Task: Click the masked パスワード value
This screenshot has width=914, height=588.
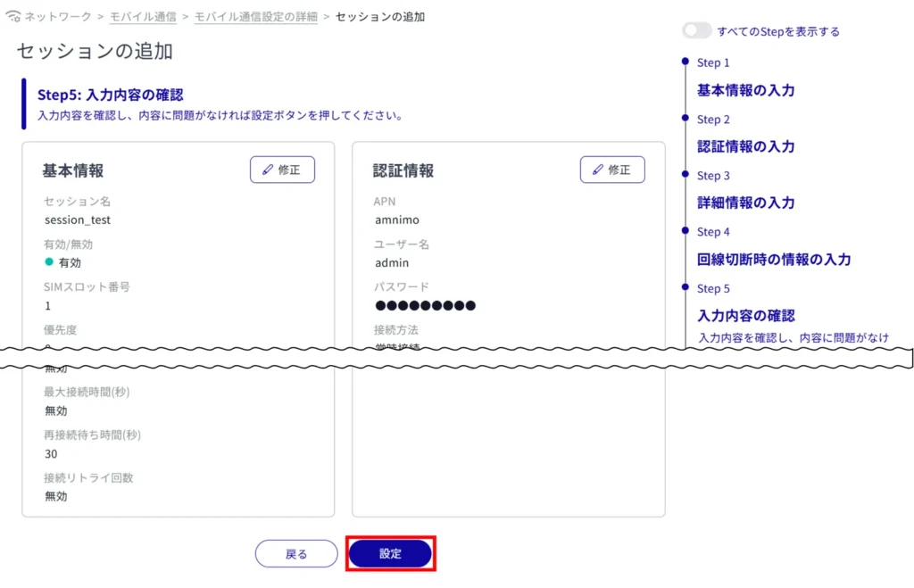Action: pos(425,306)
